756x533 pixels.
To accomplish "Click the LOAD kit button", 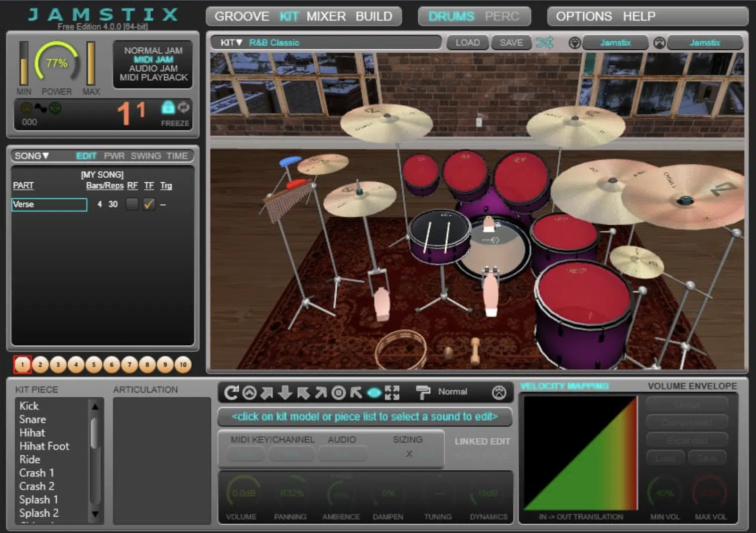I will click(468, 43).
